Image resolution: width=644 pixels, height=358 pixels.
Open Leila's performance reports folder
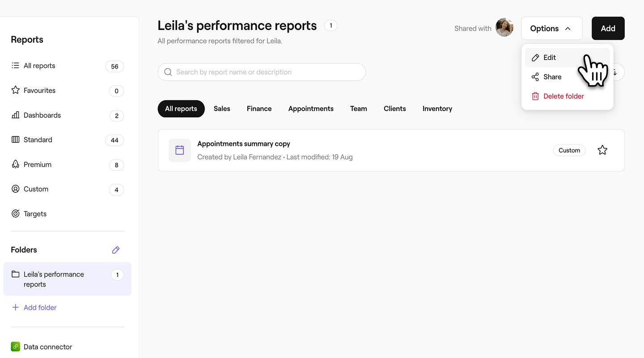54,279
